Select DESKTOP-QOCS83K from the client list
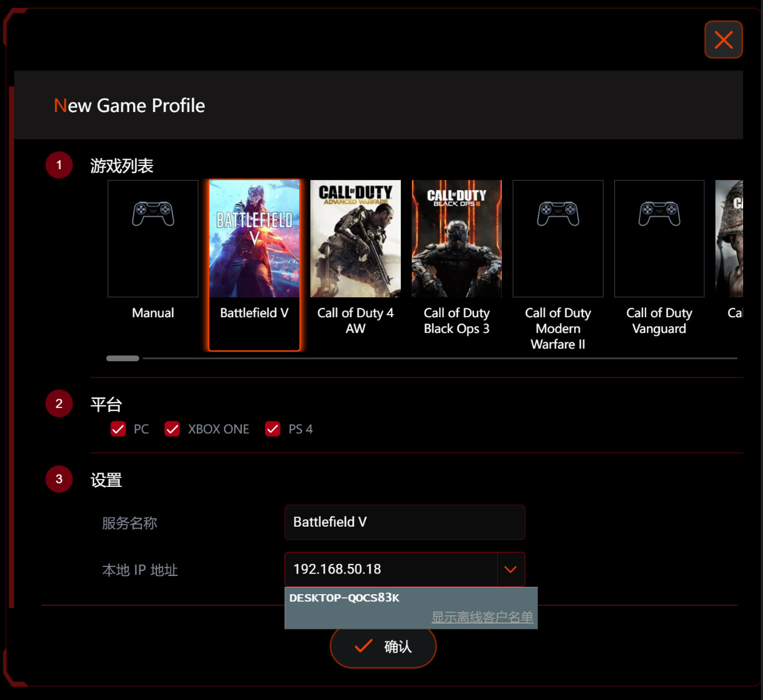This screenshot has width=763, height=700. [344, 598]
